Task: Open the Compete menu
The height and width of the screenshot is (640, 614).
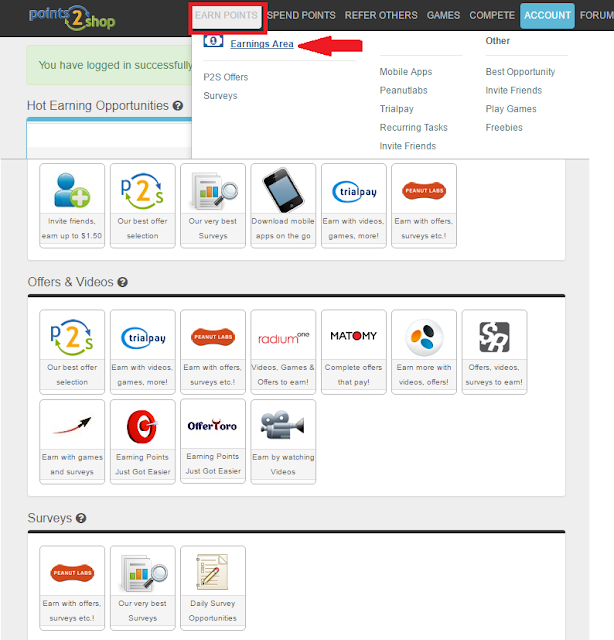Action: click(492, 16)
